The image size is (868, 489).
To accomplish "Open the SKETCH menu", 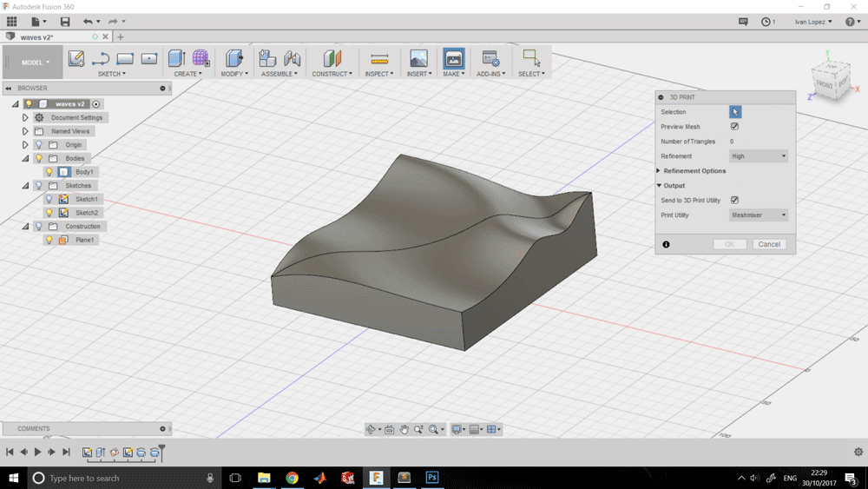I will [111, 74].
